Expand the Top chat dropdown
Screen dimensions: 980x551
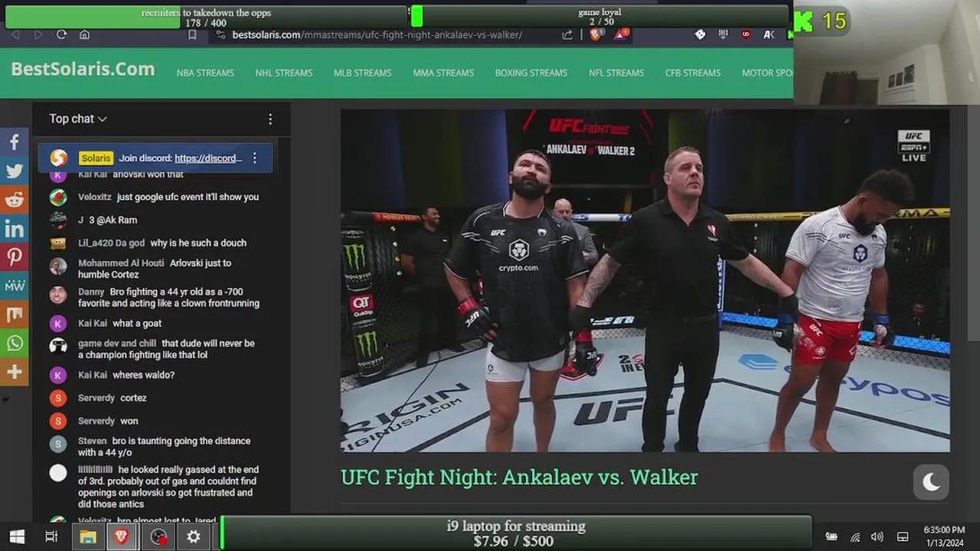point(78,119)
